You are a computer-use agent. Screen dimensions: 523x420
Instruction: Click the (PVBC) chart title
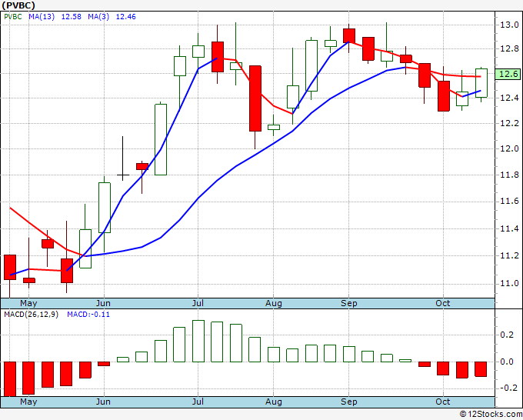click(18, 5)
